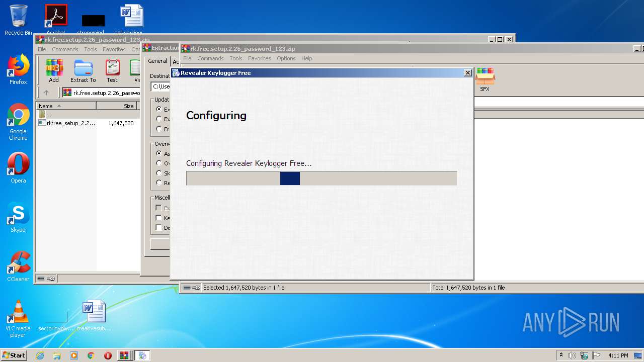Launch VLC media player shortcut
This screenshot has height=362, width=644.
pos(18,318)
